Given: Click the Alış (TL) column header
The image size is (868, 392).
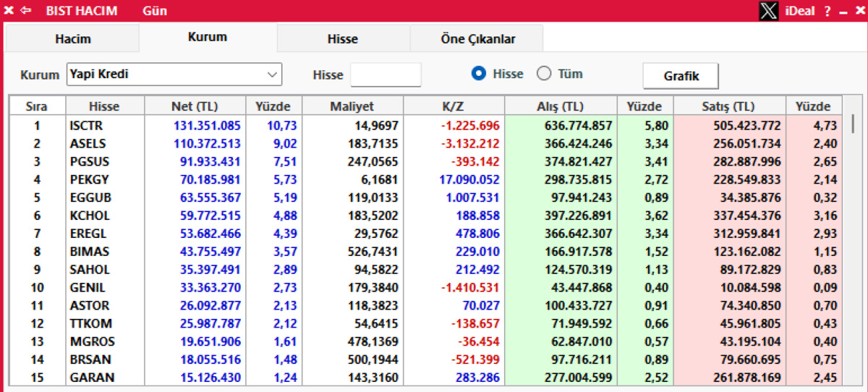Looking at the screenshot, I should point(561,106).
